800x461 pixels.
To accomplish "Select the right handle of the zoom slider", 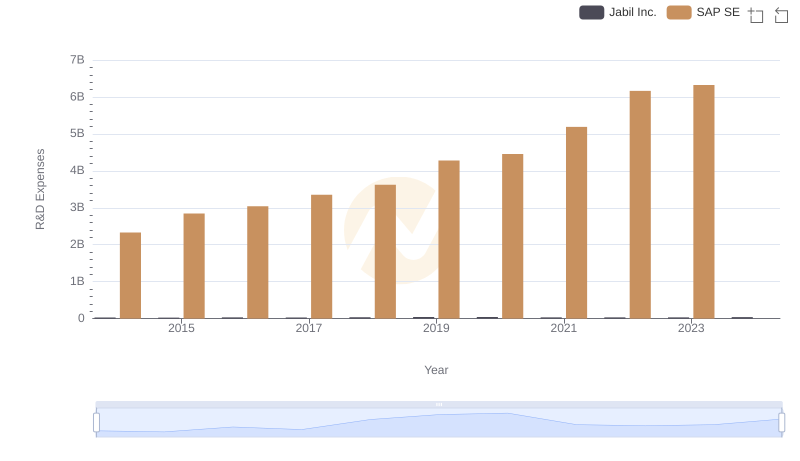I will [x=782, y=422].
